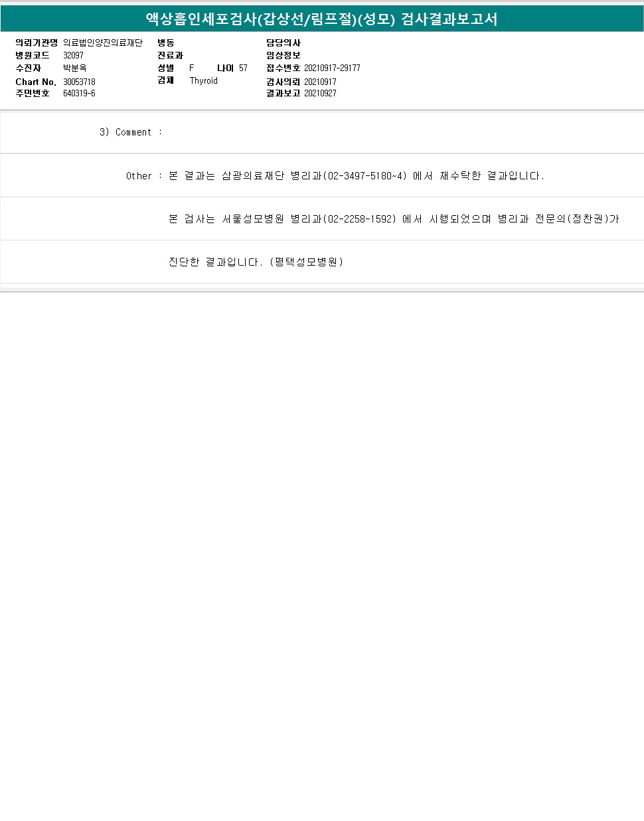Click the Chart No. value 30053718
The image size is (644, 821).
79,82
